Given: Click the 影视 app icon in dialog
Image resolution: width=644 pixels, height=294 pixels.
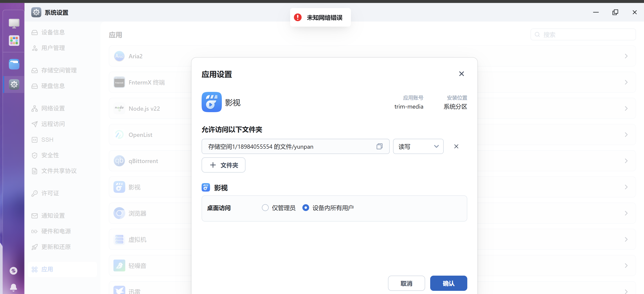Looking at the screenshot, I should [212, 102].
